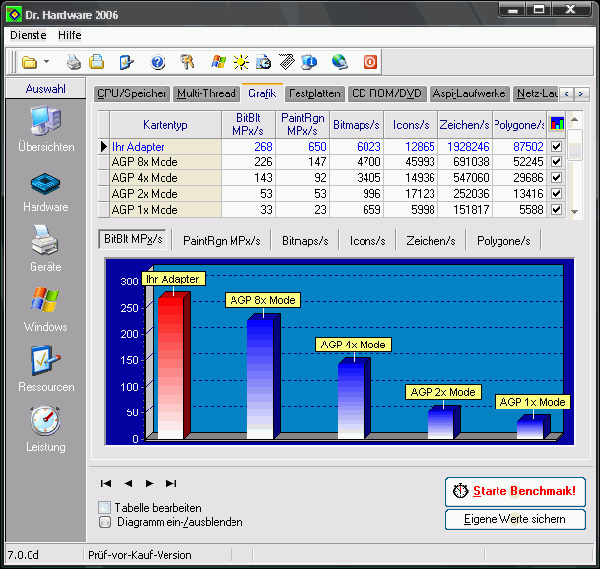Screen dimensions: 600x569
Task: Click the AGP 8x Mode chart label
Action: (x=263, y=300)
